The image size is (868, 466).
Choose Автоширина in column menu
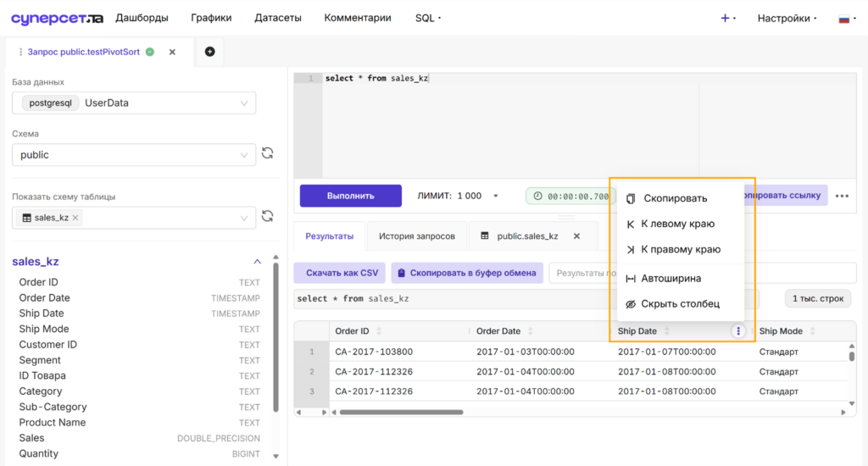[x=680, y=279]
